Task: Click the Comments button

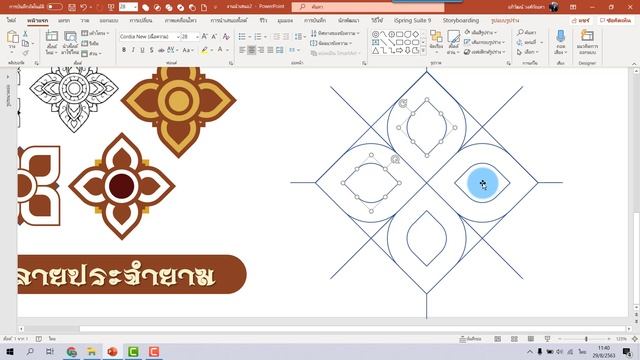Action: (x=616, y=20)
